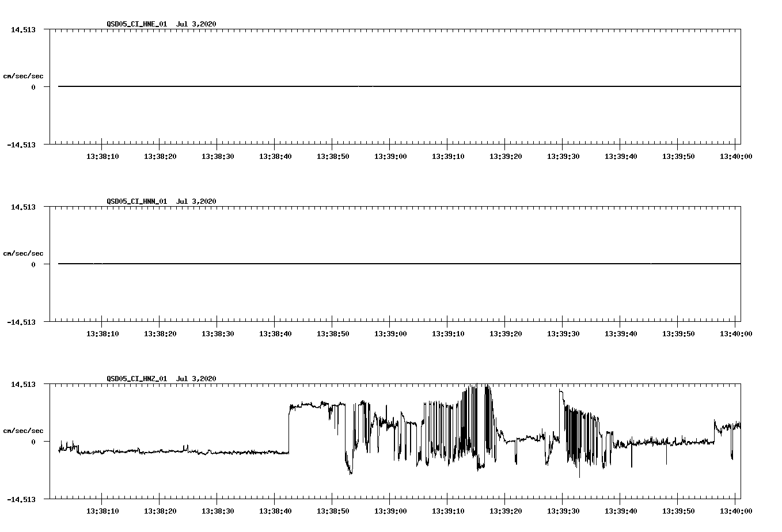
Task: Select the HNE plot's 14.513 upper axis label
Action: [23, 29]
